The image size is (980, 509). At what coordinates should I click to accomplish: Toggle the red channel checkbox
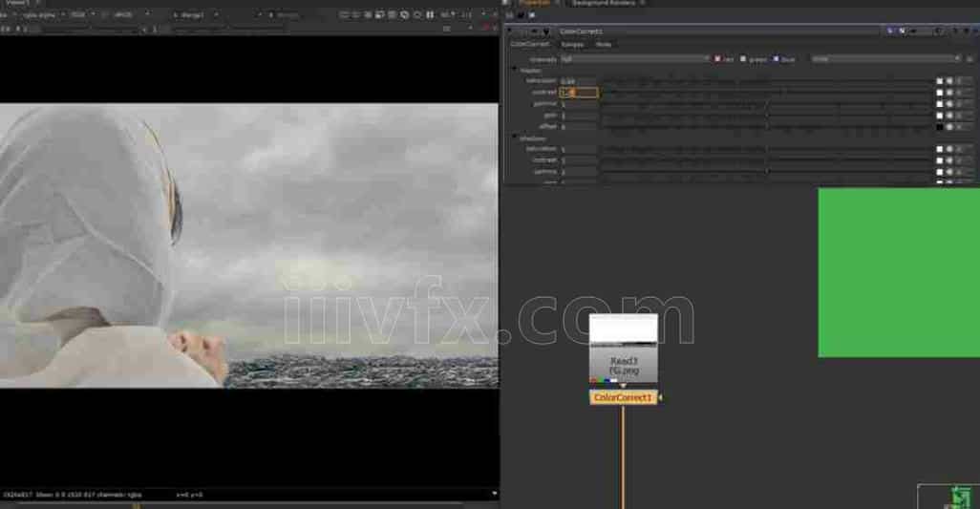pos(717,59)
